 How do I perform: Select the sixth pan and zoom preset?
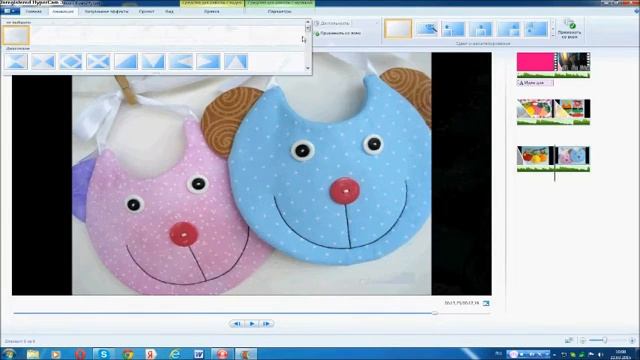(x=536, y=29)
